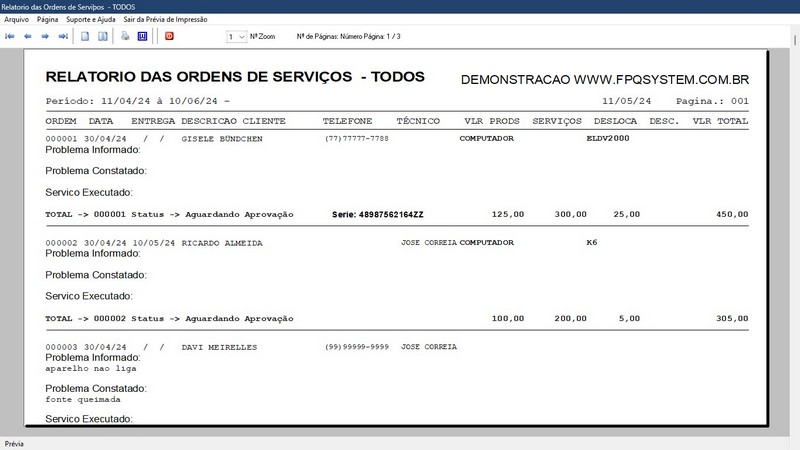Select two-page view icon
This screenshot has height=450, width=800.
[103, 36]
